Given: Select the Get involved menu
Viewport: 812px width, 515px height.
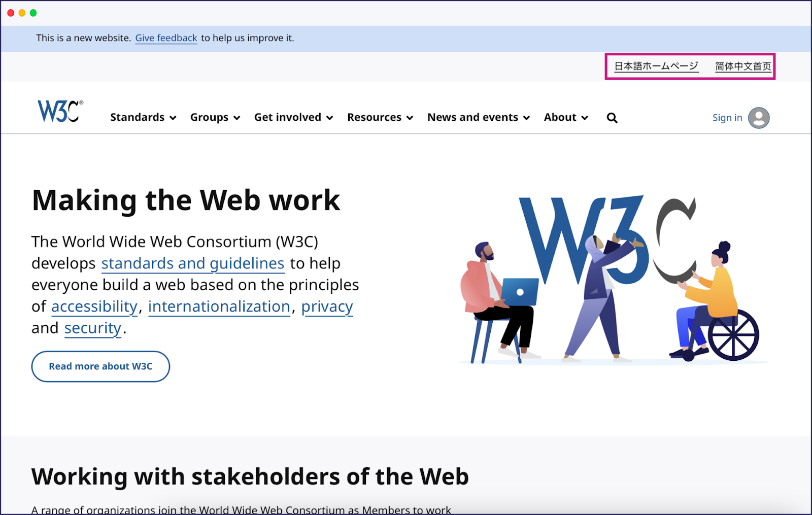Looking at the screenshot, I should [293, 117].
